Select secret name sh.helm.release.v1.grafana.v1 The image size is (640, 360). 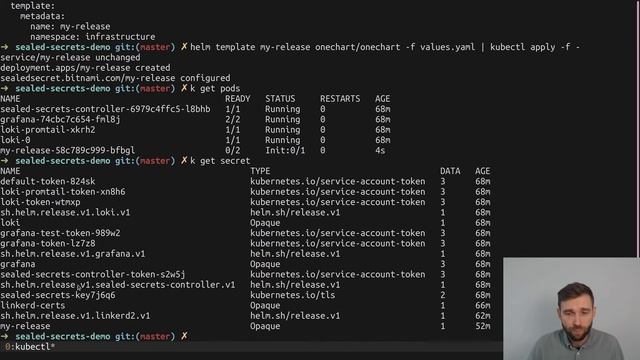click(73, 254)
